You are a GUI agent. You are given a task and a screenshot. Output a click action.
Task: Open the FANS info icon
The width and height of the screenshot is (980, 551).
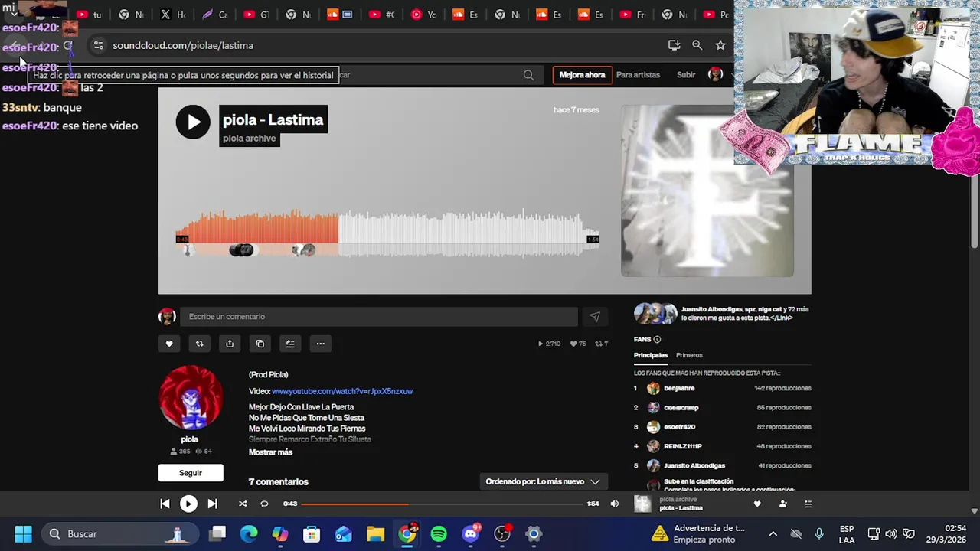[657, 340]
